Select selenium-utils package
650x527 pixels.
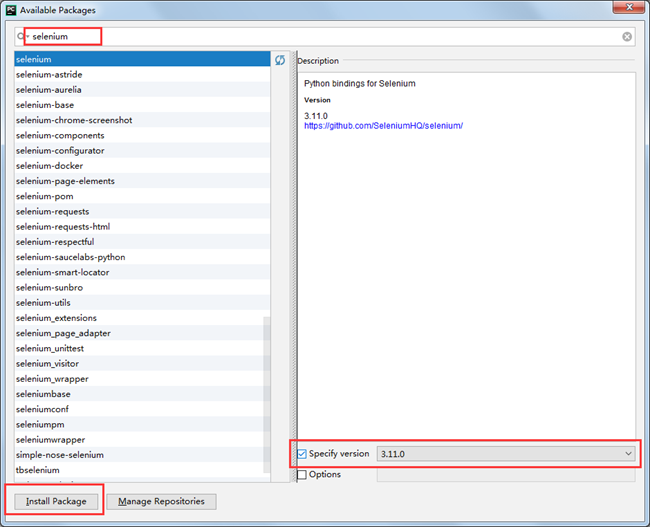(x=142, y=303)
